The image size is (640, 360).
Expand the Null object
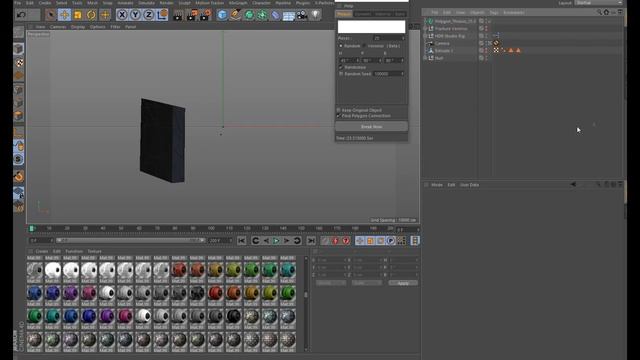(x=425, y=58)
